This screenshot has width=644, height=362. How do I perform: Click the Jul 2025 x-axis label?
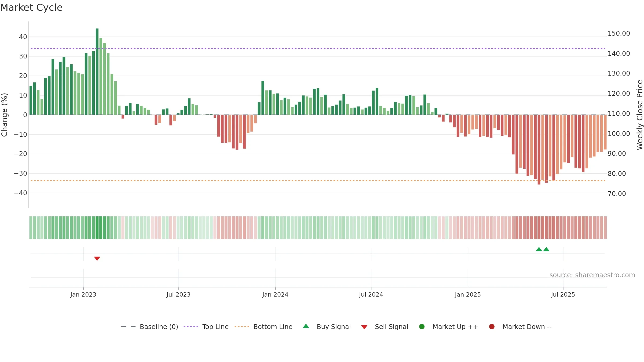[563, 294]
